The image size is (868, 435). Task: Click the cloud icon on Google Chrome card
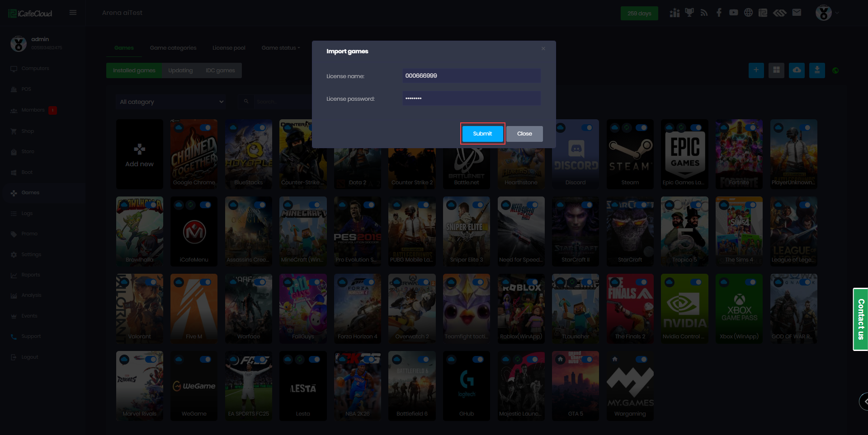pos(179,128)
